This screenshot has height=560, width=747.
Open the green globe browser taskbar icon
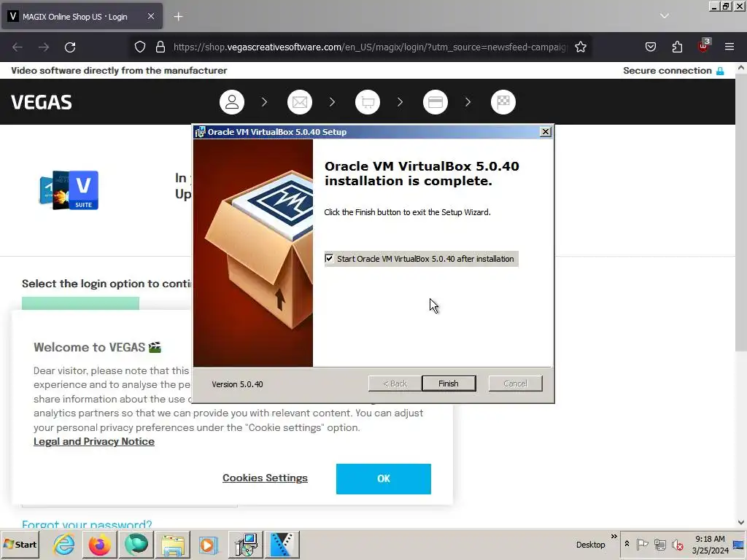click(136, 545)
